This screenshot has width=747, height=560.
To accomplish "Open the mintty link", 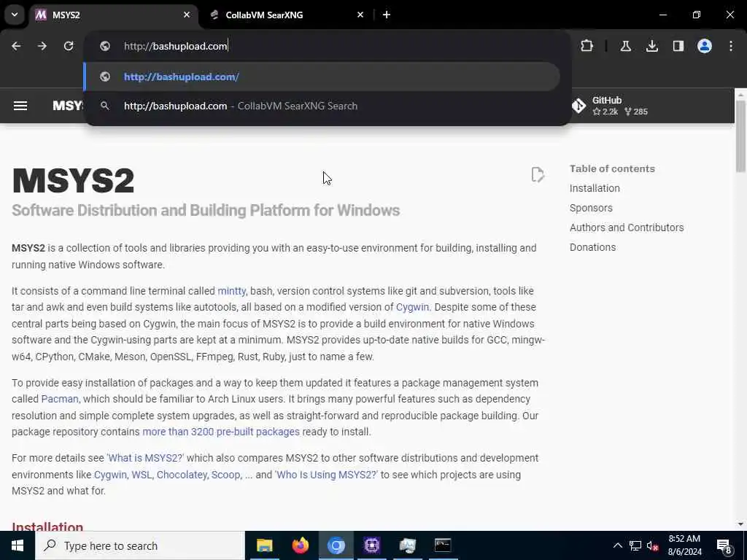I will pos(231,291).
